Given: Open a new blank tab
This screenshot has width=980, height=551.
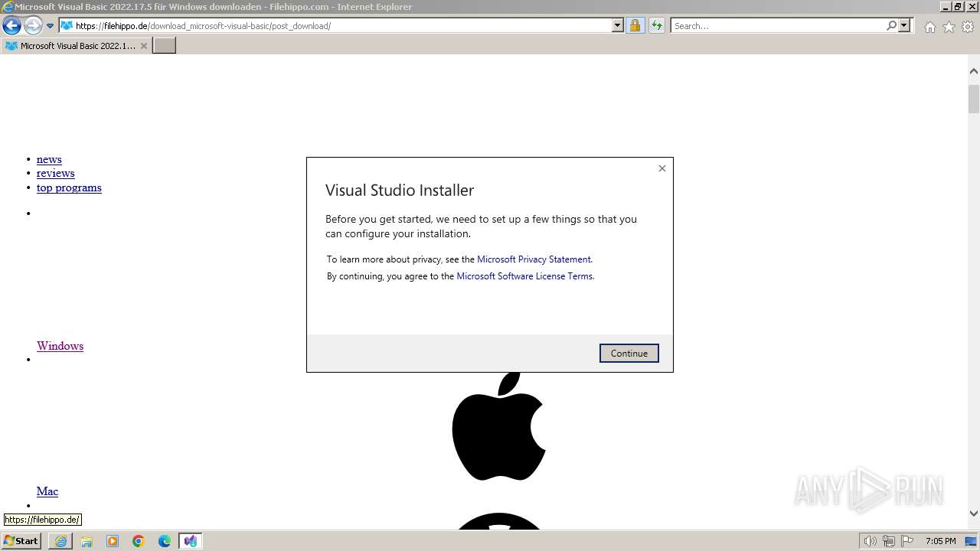Looking at the screenshot, I should [x=165, y=46].
